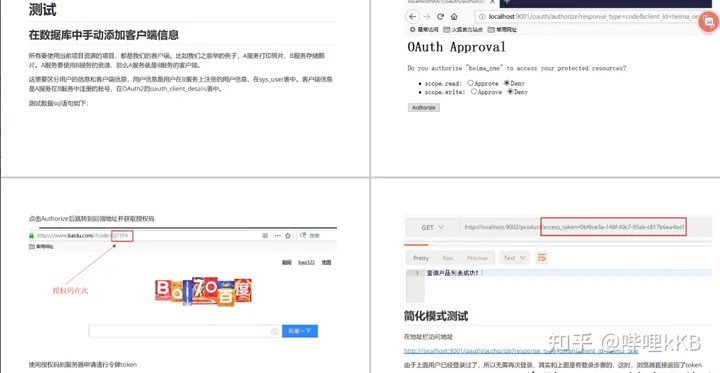Open the bookmark folder under baidu address bar
The width and height of the screenshot is (720, 373).
coord(41,247)
